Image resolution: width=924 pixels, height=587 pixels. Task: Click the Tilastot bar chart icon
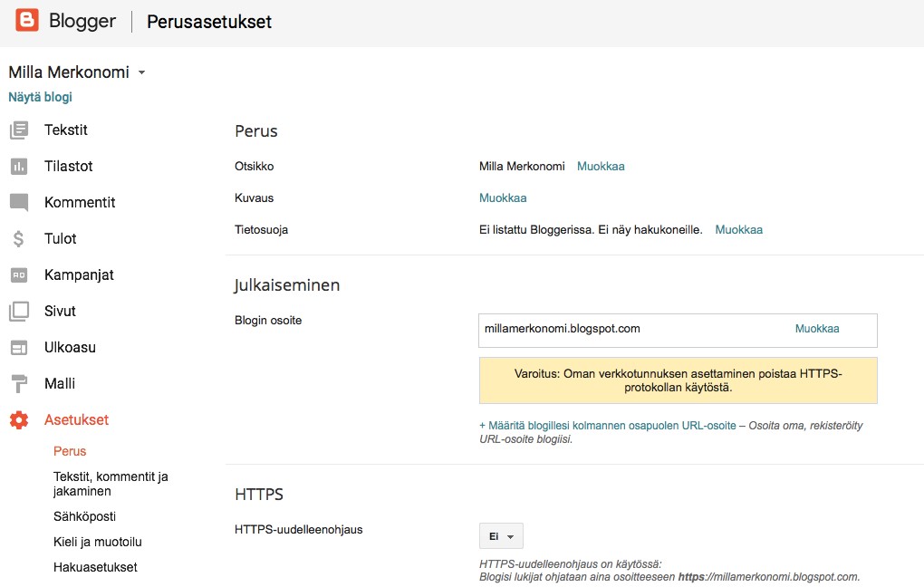(x=19, y=167)
